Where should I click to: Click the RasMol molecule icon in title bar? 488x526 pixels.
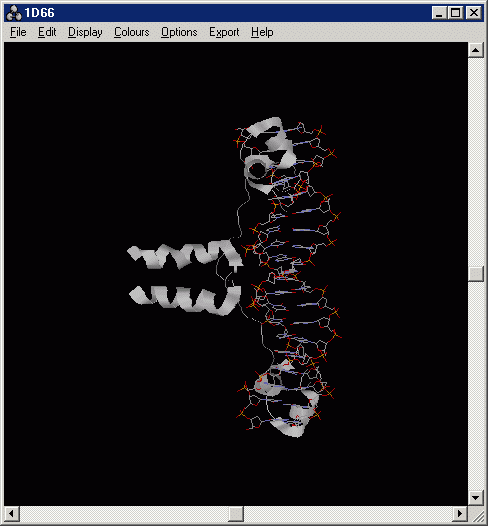pos(14,13)
